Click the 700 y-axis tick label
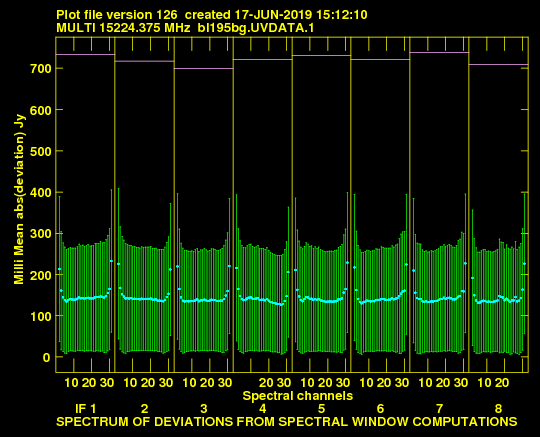 click(x=41, y=69)
